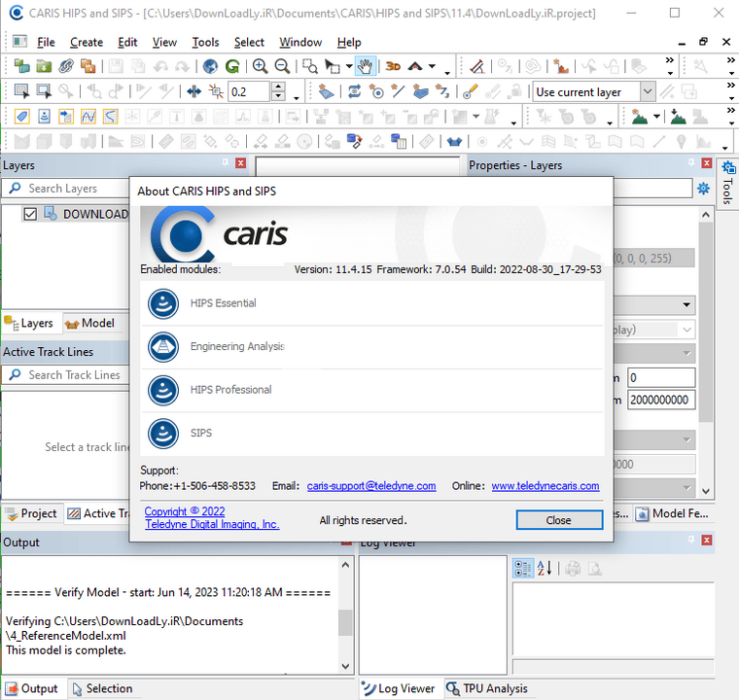This screenshot has height=700, width=739.
Task: Click the Output panel scrollbar down arrow
Action: click(x=345, y=666)
